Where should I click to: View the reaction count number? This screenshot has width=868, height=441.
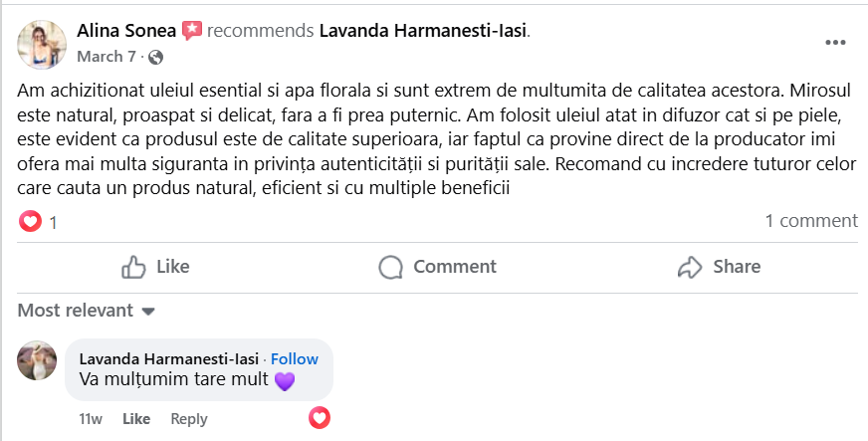[54, 222]
